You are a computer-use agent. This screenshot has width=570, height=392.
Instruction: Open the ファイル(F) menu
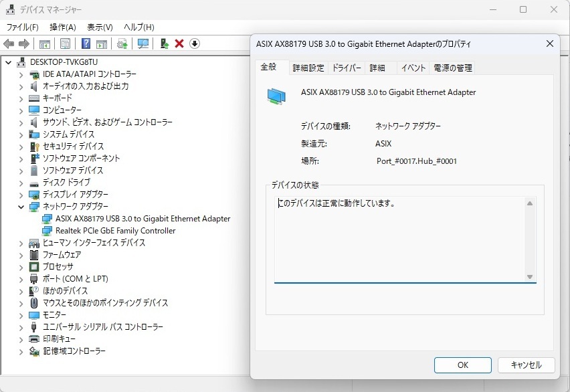pos(23,27)
